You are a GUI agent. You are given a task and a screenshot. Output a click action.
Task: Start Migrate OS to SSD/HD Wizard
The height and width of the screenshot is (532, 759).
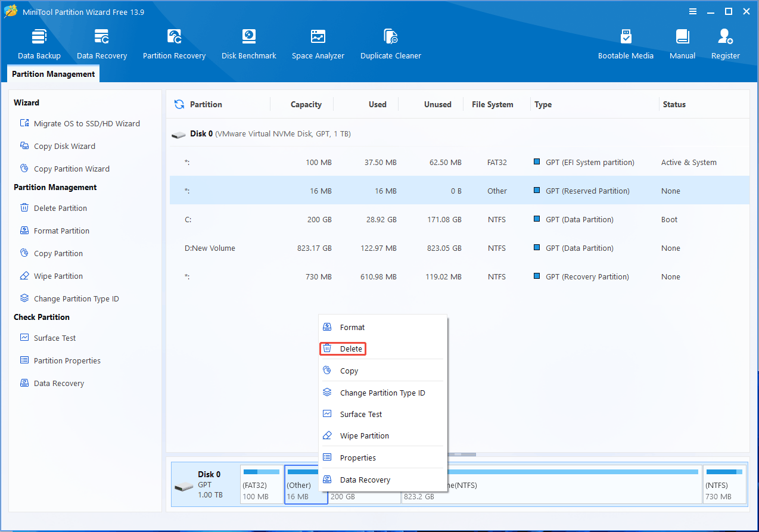pos(80,123)
